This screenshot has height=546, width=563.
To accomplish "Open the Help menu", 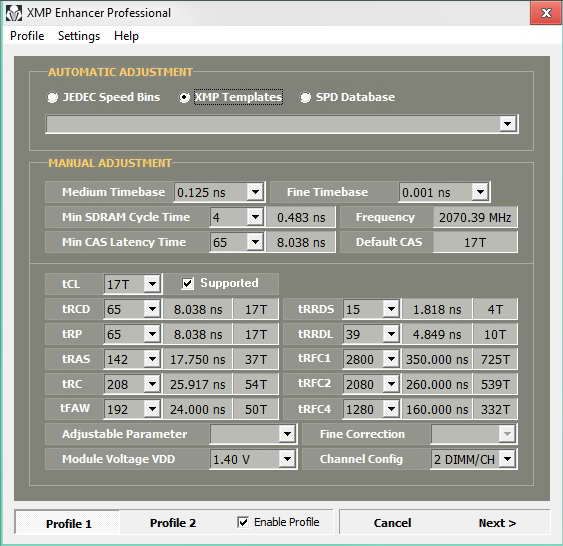I will tap(126, 36).
